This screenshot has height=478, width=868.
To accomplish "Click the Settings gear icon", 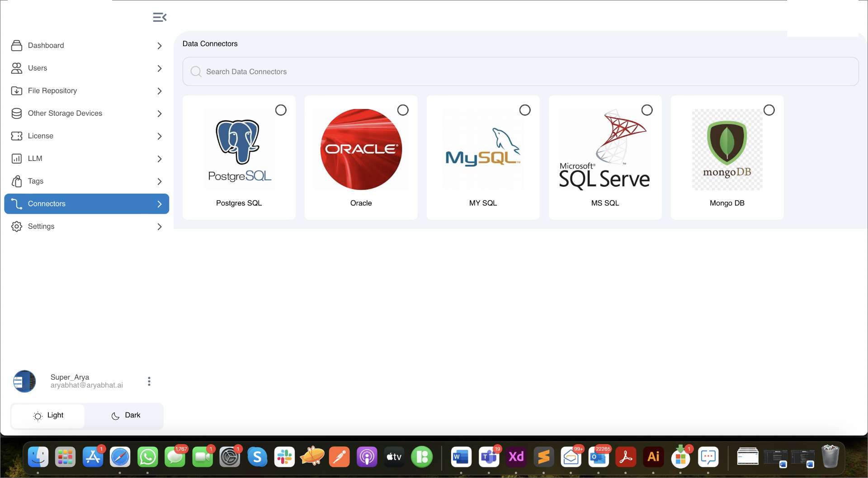I will point(17,226).
